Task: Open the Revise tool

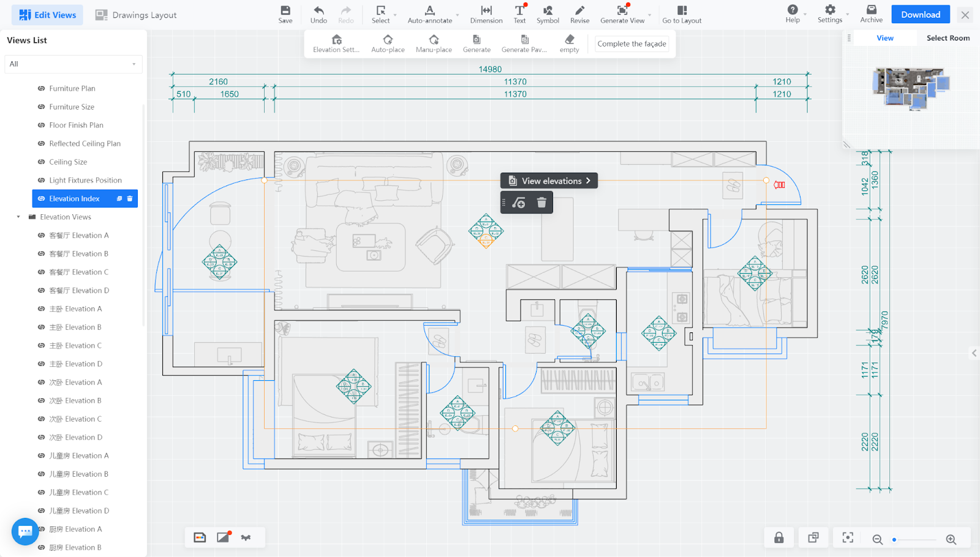Action: (579, 10)
